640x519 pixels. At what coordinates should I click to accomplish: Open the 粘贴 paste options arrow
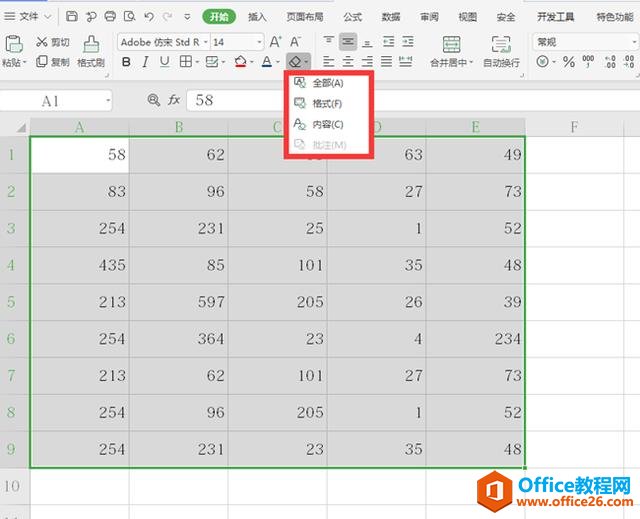pyautogui.click(x=24, y=62)
